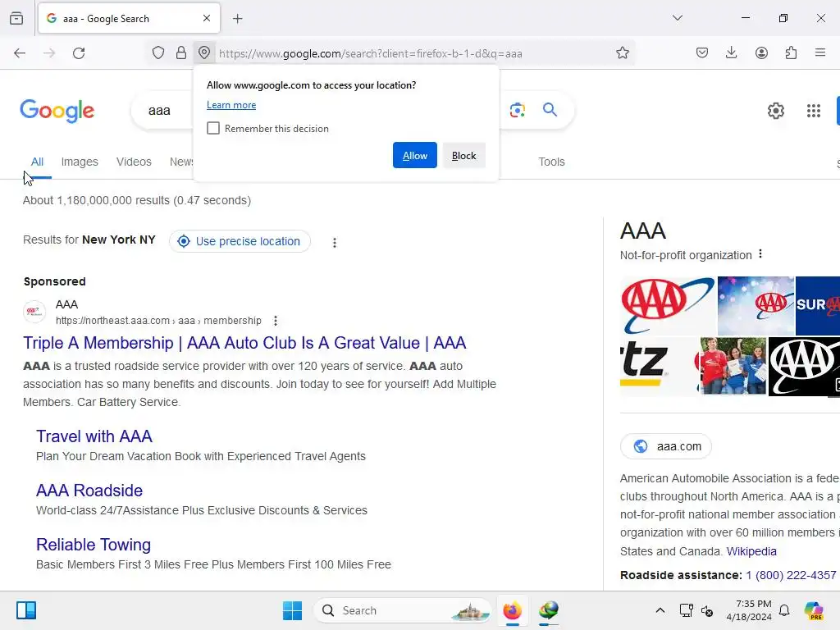The width and height of the screenshot is (840, 630).
Task: Open Firefox account icon
Action: [x=761, y=53]
